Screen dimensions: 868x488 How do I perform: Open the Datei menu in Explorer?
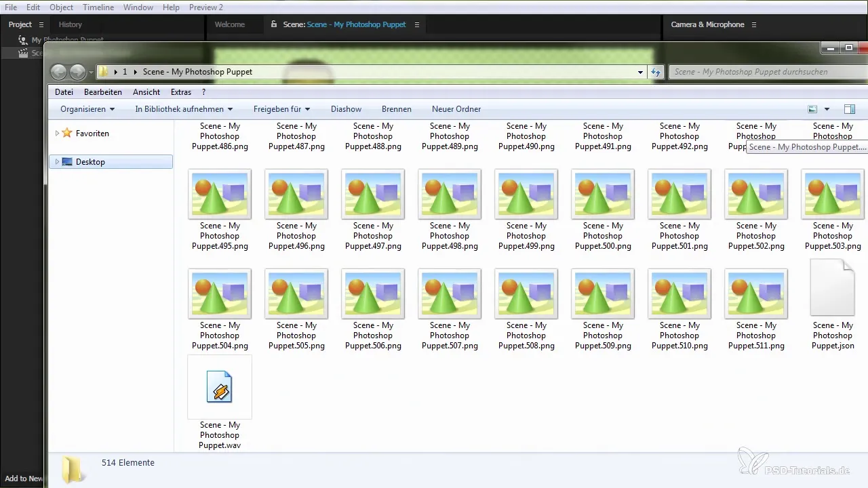(x=64, y=92)
